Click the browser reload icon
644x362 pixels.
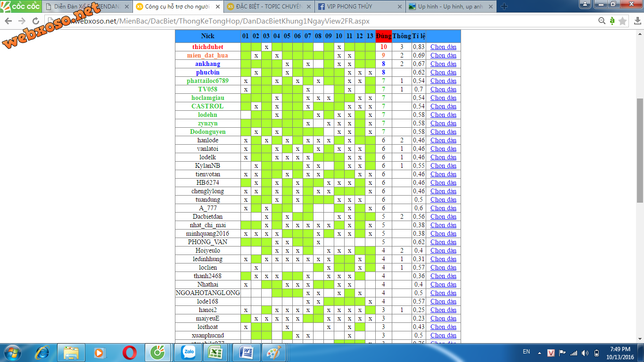36,21
